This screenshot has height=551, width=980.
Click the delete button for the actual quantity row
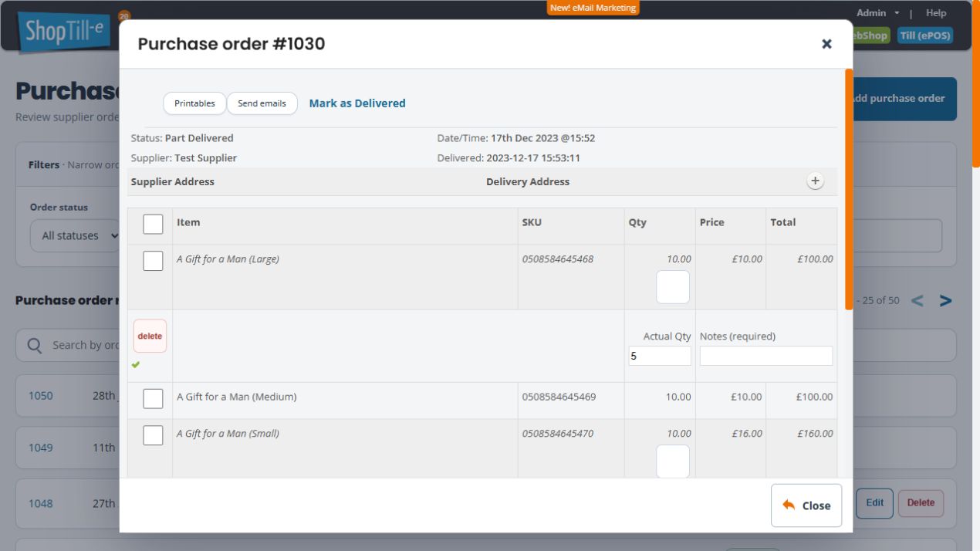pyautogui.click(x=150, y=336)
